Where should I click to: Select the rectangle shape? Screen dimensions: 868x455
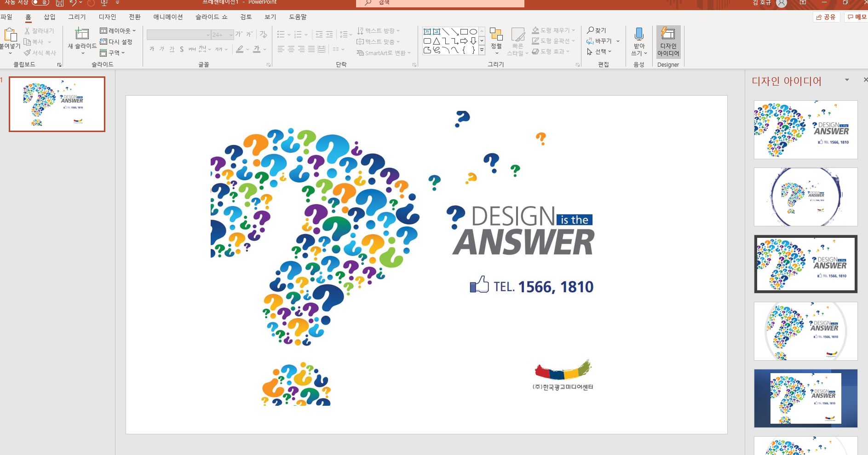(464, 32)
